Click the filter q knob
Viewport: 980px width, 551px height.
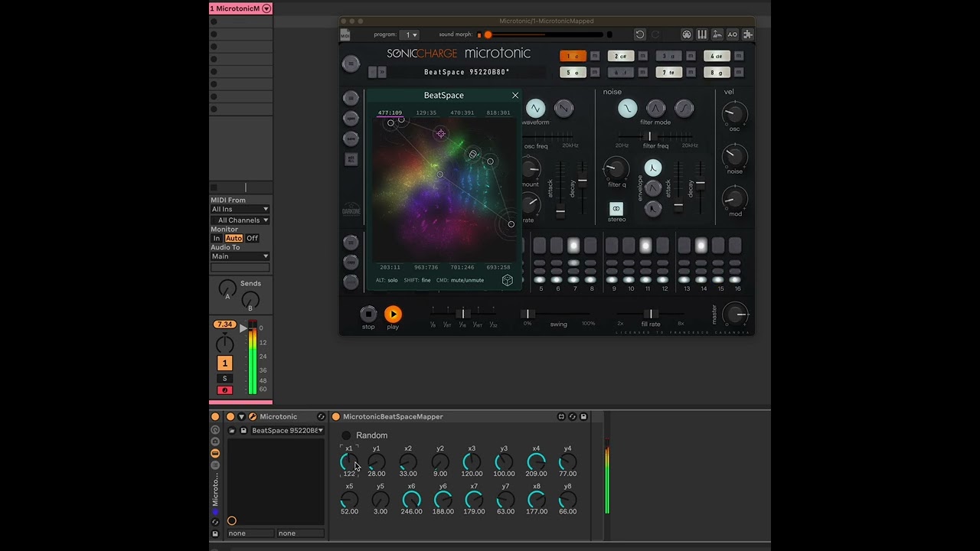tap(616, 168)
